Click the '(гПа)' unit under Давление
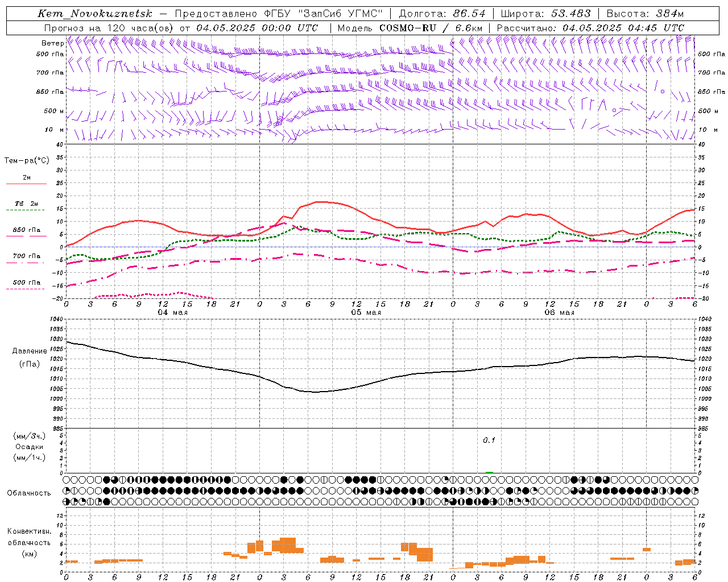The height and width of the screenshot is (582, 728). point(30,364)
